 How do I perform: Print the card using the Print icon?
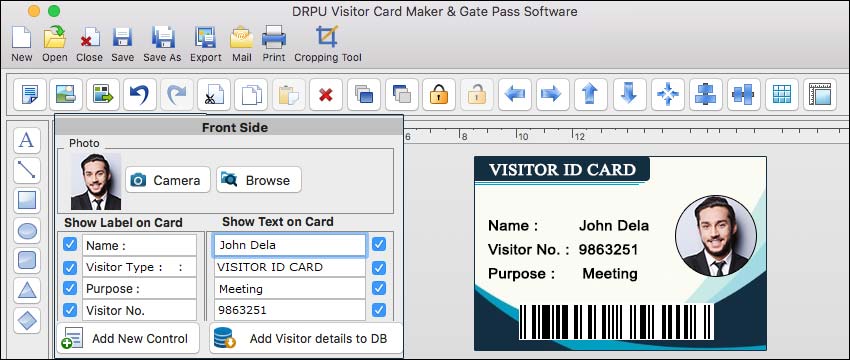[274, 37]
